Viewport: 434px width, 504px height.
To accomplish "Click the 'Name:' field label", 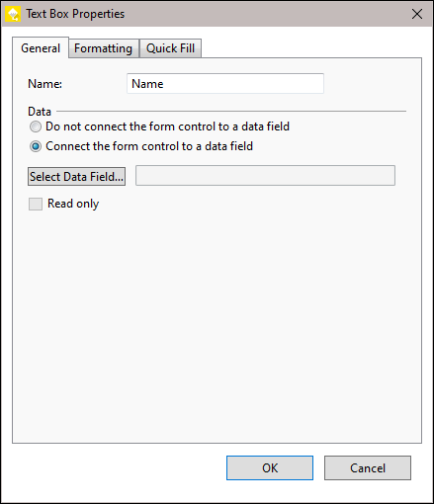I will pyautogui.click(x=44, y=84).
